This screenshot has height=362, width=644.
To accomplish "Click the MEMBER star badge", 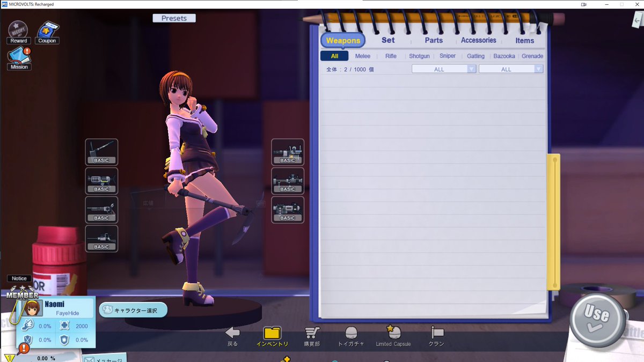I will point(22,293).
